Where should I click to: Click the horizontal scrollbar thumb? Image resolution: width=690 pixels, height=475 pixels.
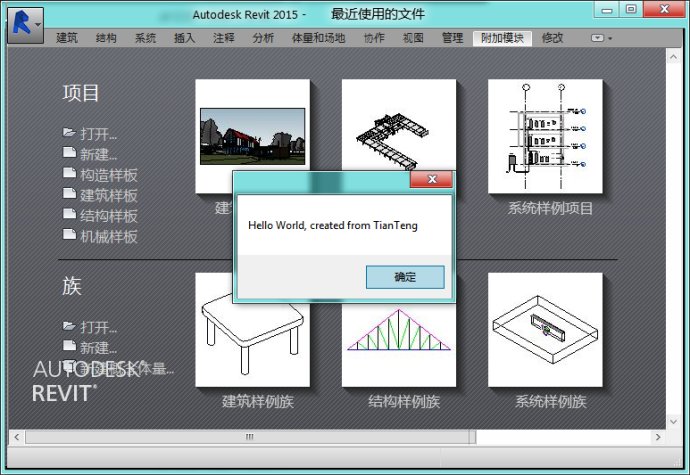(250, 437)
